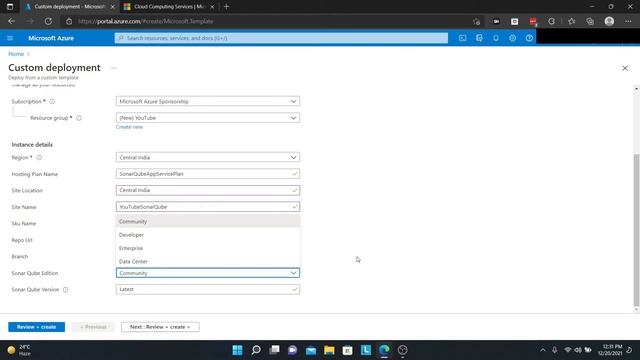
Task: Open File Explorer from taskbar
Action: (x=329, y=350)
